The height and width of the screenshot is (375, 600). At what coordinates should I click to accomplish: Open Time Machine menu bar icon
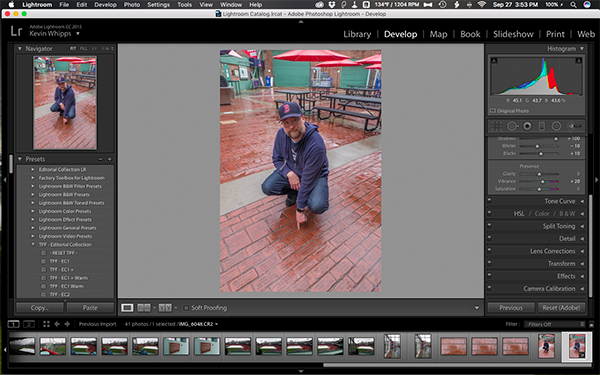point(442,5)
